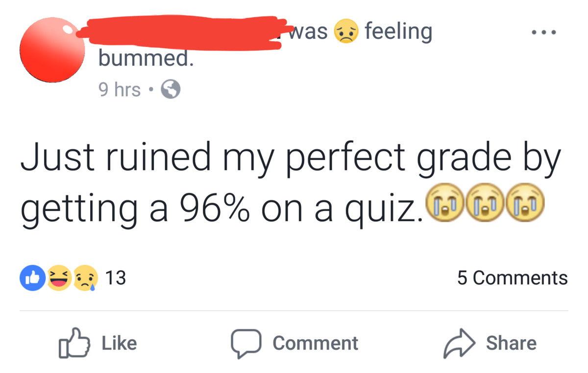View the 5 Comments link
The height and width of the screenshot is (373, 588).
pyautogui.click(x=512, y=278)
